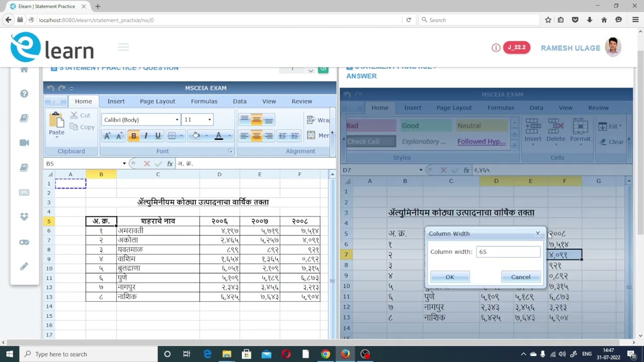The width and height of the screenshot is (644, 362).
Task: Confirm with OK in Column Width dialog
Action: point(450,277)
